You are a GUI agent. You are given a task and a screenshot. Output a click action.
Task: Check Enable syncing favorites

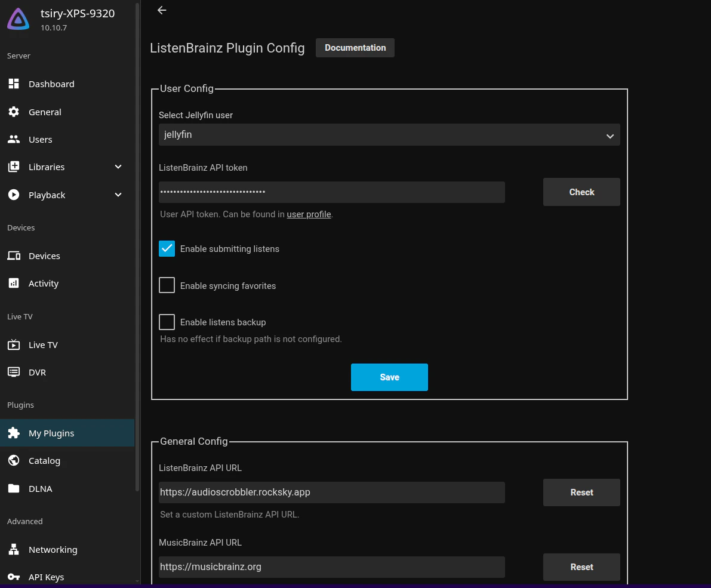(x=167, y=285)
